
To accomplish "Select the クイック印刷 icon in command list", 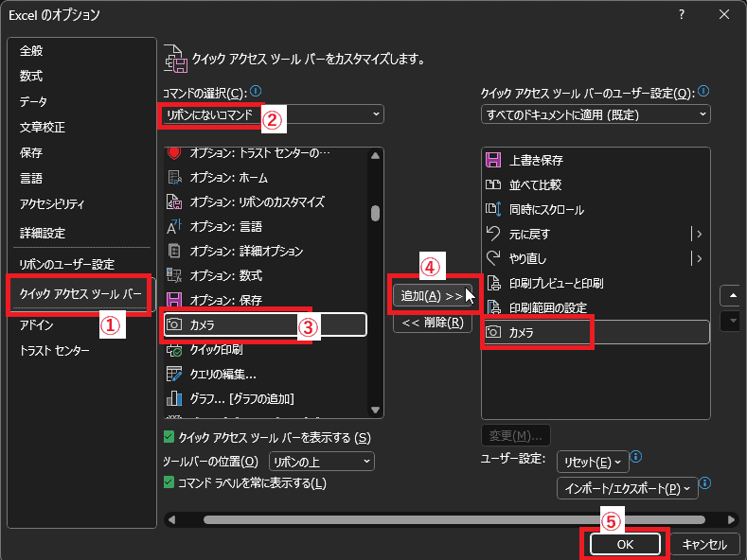I will 174,349.
